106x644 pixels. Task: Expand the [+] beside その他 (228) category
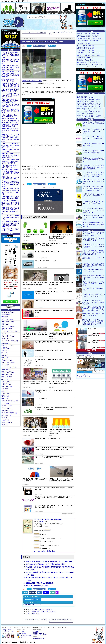(11, 422)
